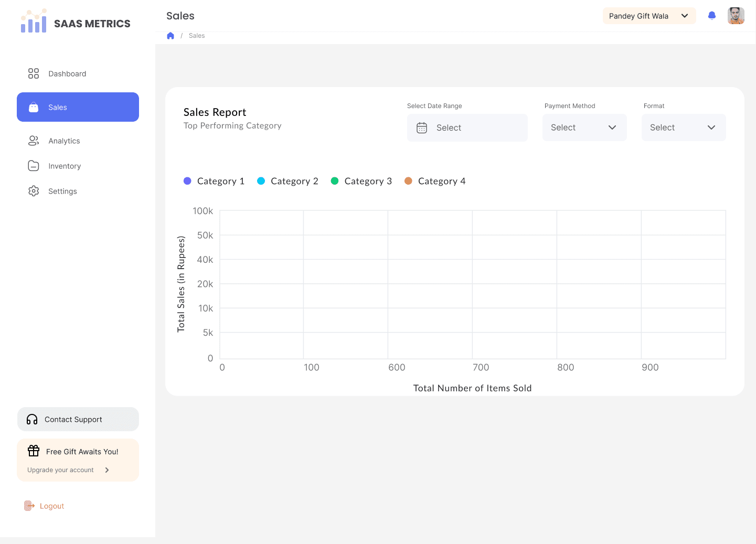This screenshot has height=544, width=756.
Task: Click the Settings gear icon
Action: point(34,191)
